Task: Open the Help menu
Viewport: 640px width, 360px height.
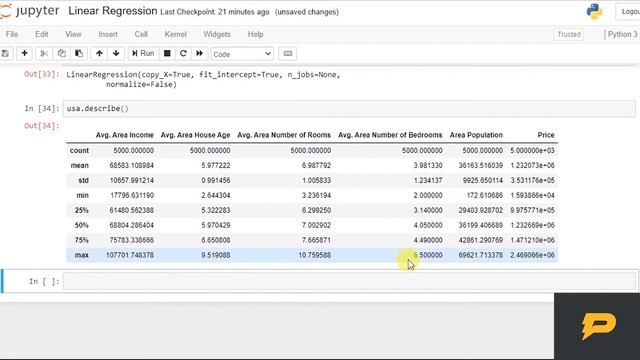Action: tap(256, 34)
